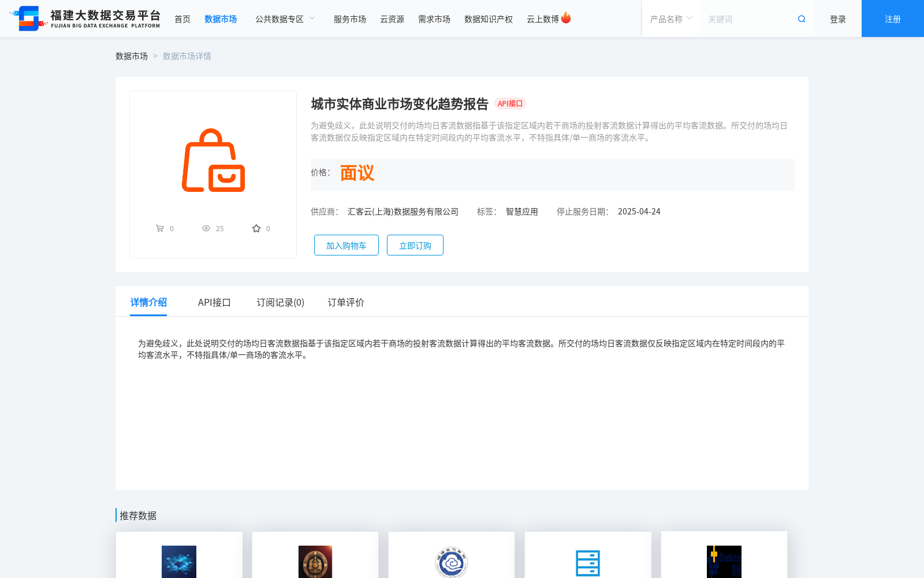
Task: Click the 加入购物车 button
Action: tap(346, 245)
